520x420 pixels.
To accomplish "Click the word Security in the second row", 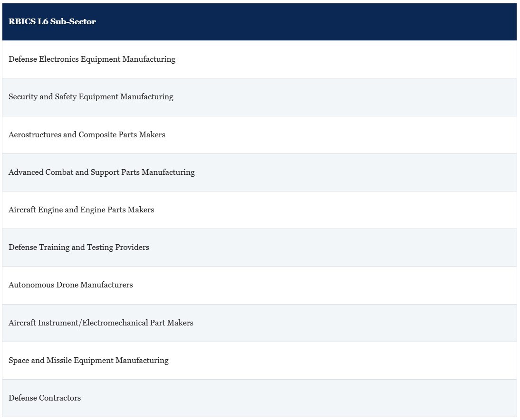I will (x=23, y=97).
